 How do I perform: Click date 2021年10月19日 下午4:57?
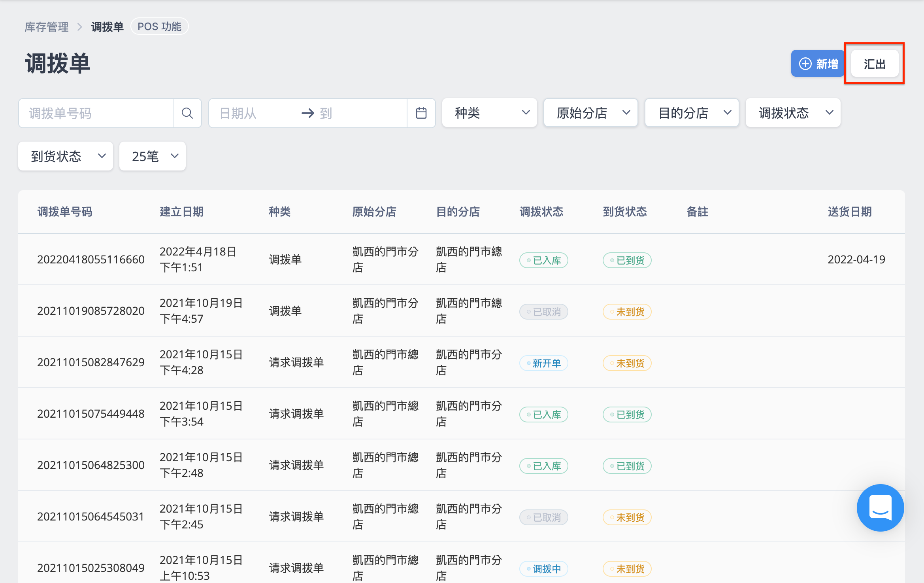pos(201,311)
